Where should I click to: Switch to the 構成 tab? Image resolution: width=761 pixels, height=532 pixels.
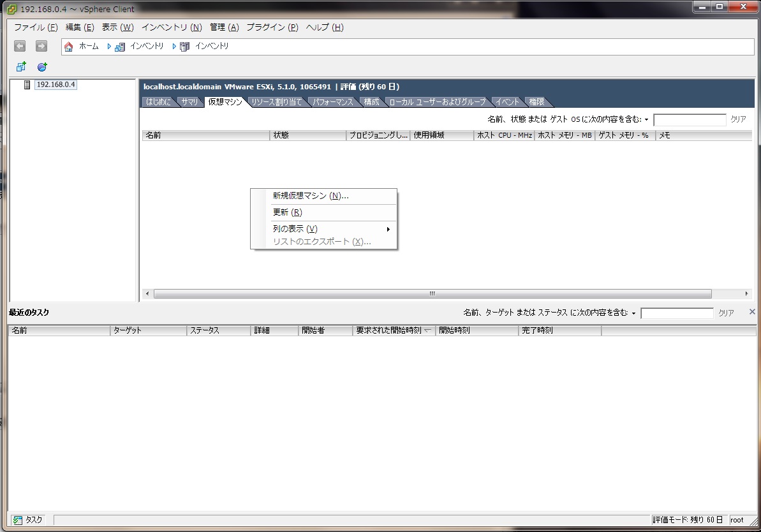tap(371, 102)
